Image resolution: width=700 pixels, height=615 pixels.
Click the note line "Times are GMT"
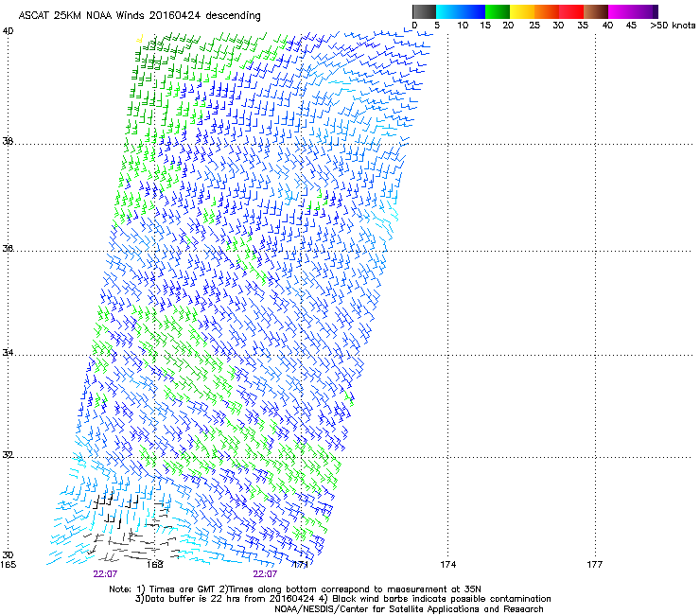183,589
